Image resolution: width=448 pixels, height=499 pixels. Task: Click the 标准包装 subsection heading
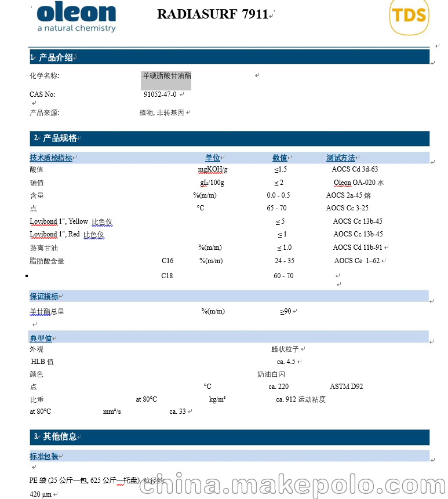(x=44, y=456)
